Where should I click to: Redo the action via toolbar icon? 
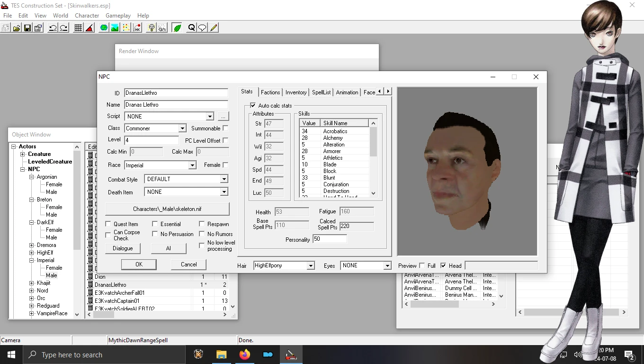63,28
